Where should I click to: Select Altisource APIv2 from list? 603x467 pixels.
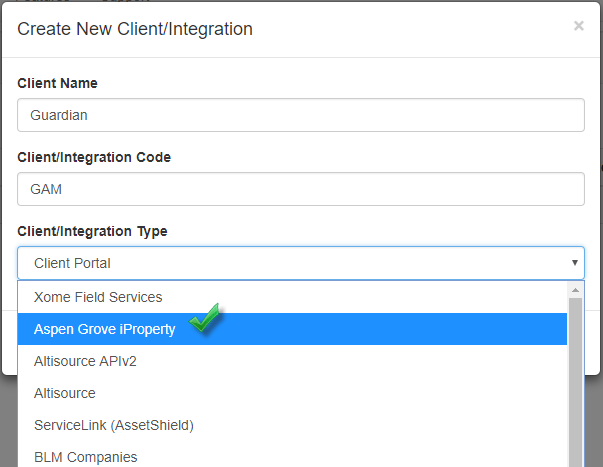point(292,361)
